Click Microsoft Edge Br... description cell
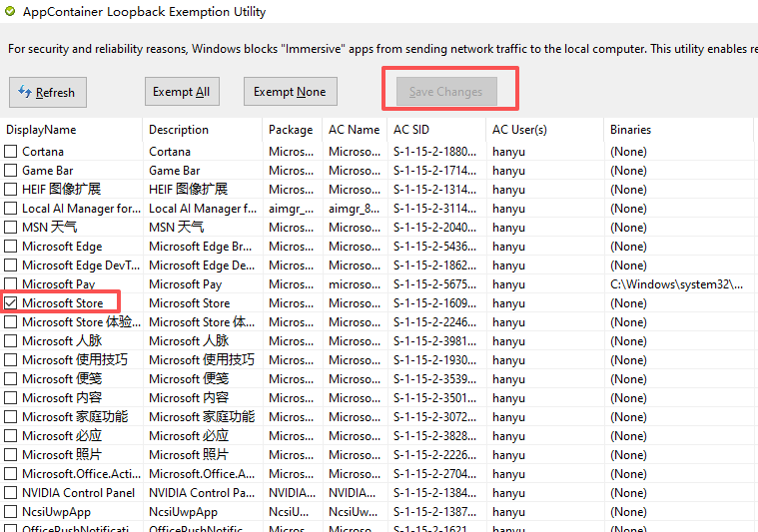Image resolution: width=758 pixels, height=532 pixels. pyautogui.click(x=200, y=246)
